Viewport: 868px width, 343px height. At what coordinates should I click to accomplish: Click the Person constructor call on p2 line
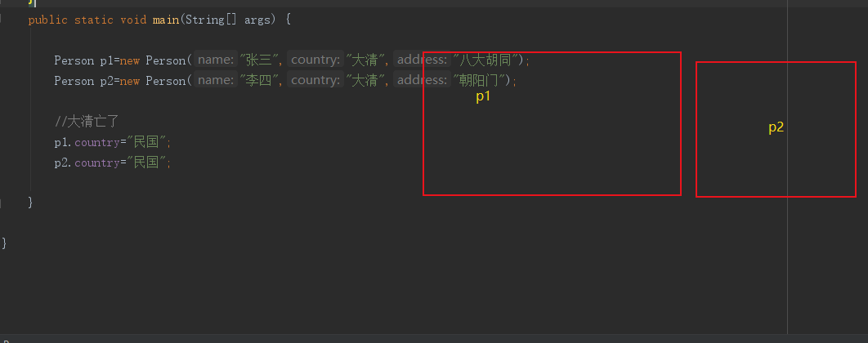[x=166, y=81]
